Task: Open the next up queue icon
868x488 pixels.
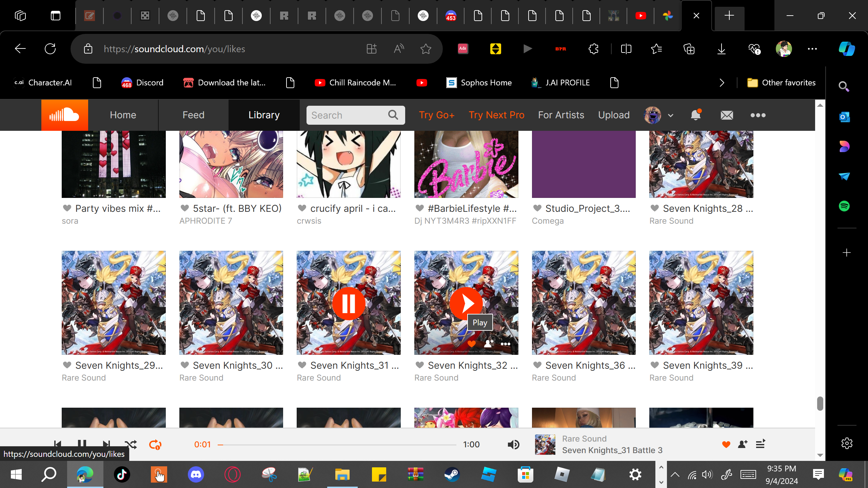Action: pos(761,444)
